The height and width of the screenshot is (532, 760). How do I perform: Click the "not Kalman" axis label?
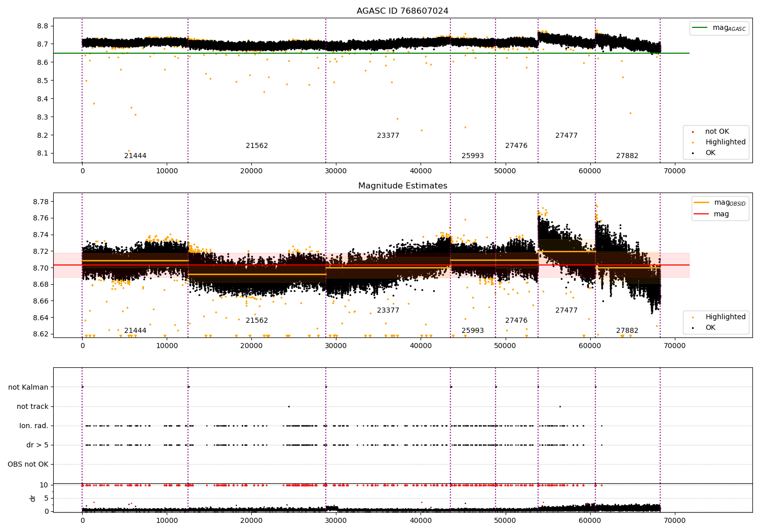pyautogui.click(x=28, y=388)
